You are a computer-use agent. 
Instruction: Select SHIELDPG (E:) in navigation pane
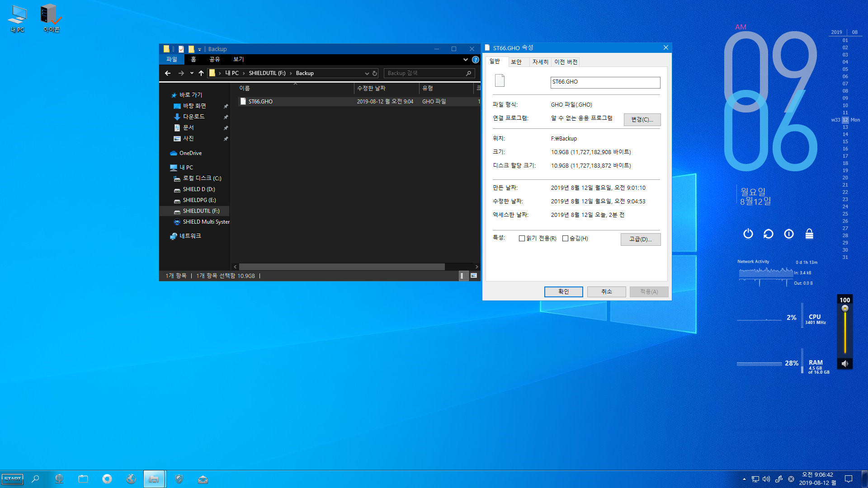pyautogui.click(x=199, y=200)
